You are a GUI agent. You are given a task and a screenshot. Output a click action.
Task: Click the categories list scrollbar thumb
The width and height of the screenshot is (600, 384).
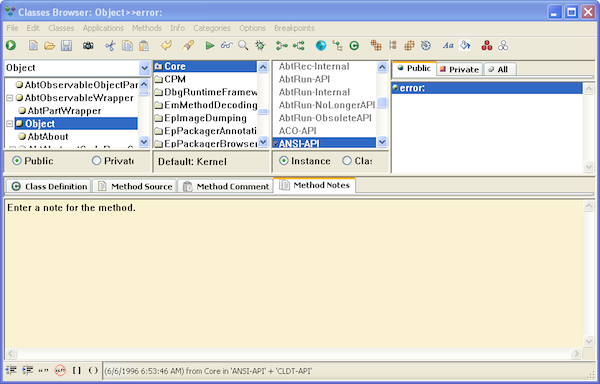[x=382, y=103]
